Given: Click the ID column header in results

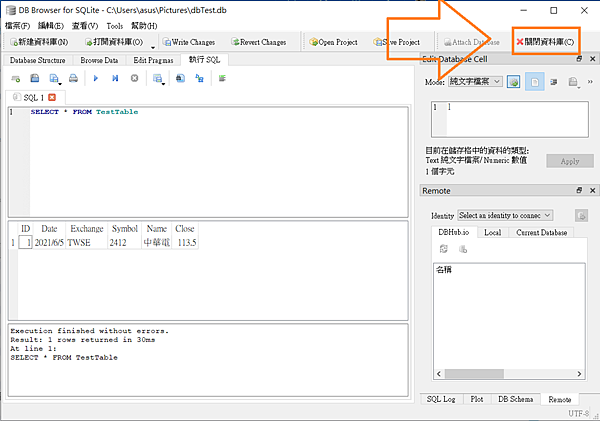Looking at the screenshot, I should tap(25, 229).
